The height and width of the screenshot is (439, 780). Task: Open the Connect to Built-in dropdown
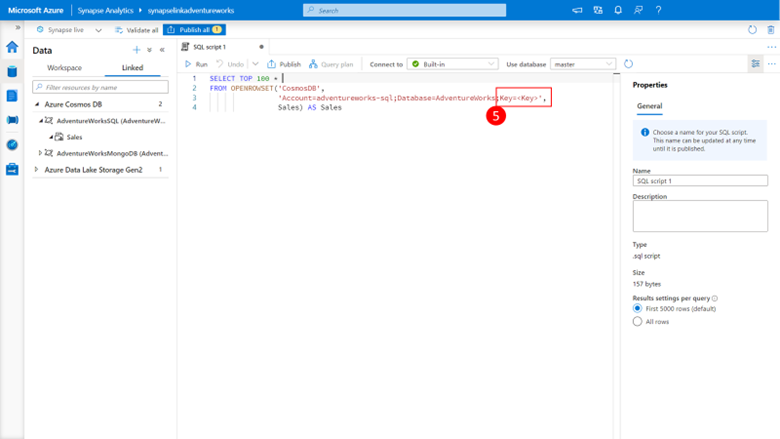pyautogui.click(x=453, y=64)
